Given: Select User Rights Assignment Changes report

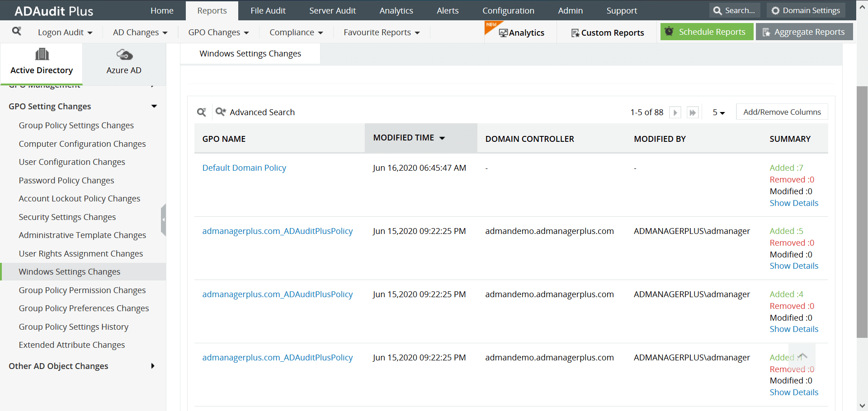Looking at the screenshot, I should point(81,254).
